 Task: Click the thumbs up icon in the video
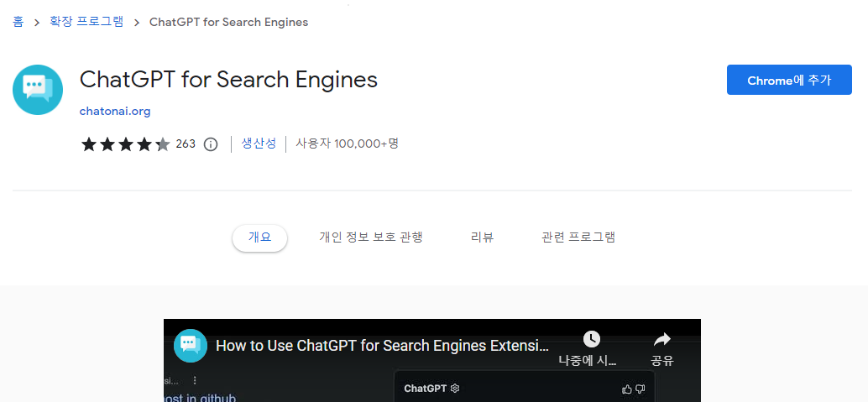[627, 389]
